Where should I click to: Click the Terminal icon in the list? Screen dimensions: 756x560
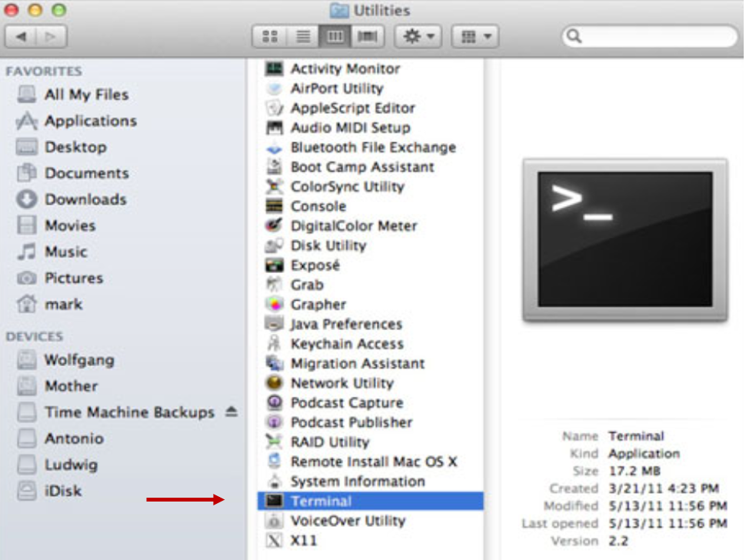point(275,501)
